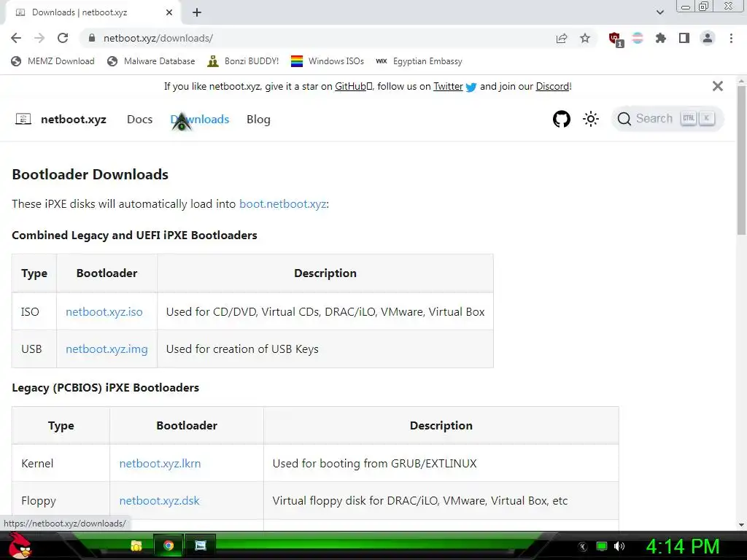This screenshot has width=747, height=560.
Task: Click the site Search box
Action: tap(667, 119)
